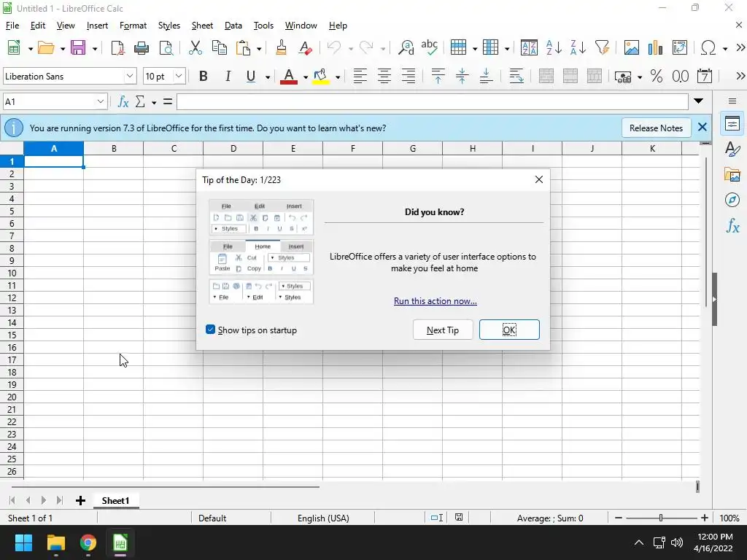This screenshot has width=747, height=560.
Task: Toggle Italic formatting
Action: tap(228, 76)
